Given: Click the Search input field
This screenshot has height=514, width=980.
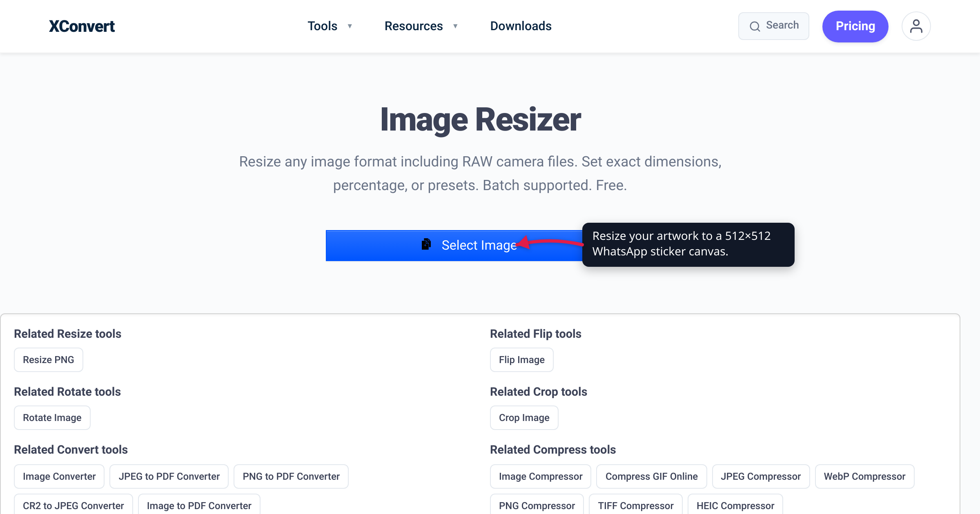Looking at the screenshot, I should pos(773,26).
